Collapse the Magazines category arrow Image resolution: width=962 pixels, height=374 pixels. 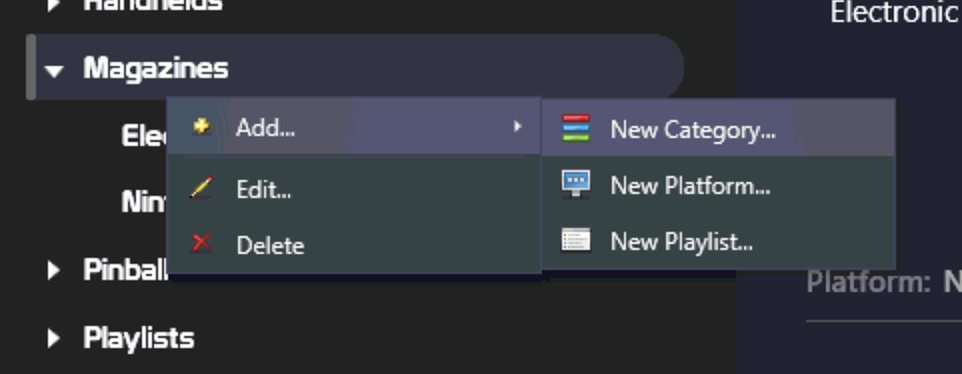54,71
